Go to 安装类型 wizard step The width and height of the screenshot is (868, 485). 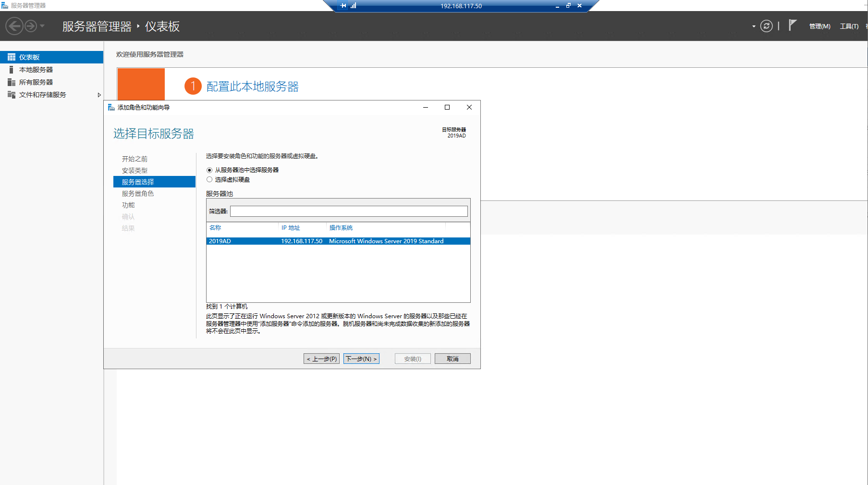[x=134, y=171]
